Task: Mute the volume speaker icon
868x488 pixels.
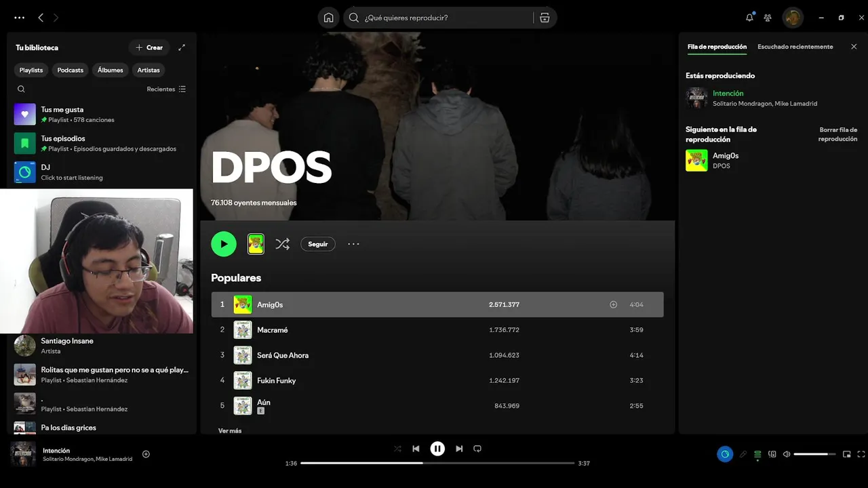Action: [x=787, y=454]
